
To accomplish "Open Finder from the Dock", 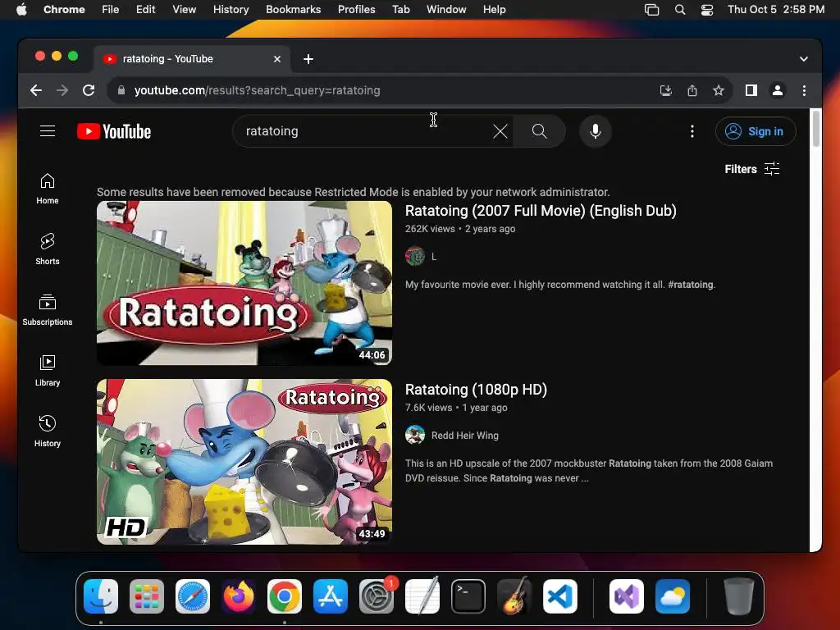I will (101, 596).
